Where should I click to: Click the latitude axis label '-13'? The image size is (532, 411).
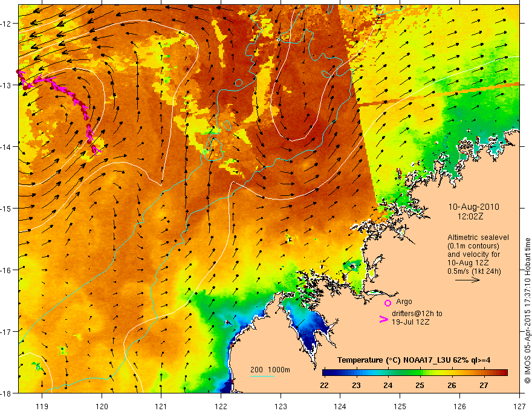coord(6,85)
